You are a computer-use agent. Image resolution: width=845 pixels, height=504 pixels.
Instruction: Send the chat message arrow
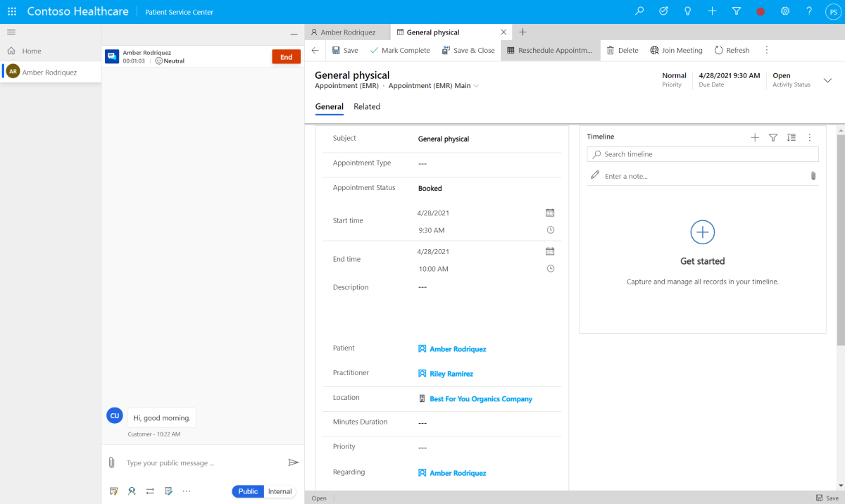tap(294, 462)
